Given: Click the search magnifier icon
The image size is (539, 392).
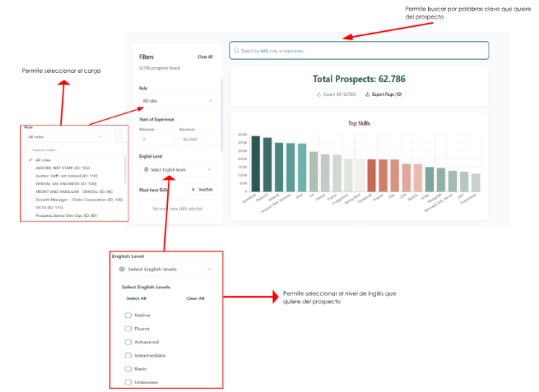Looking at the screenshot, I should (x=236, y=50).
